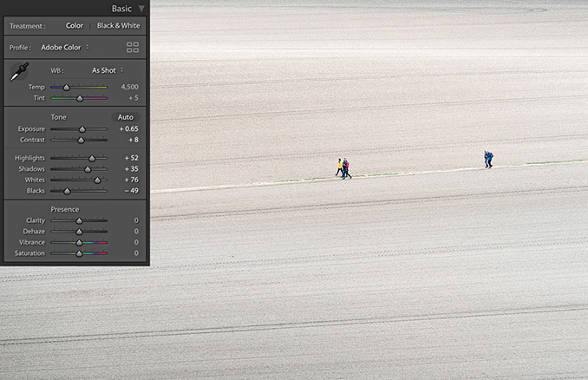Select the Exposure value +0.65 field

coord(128,128)
